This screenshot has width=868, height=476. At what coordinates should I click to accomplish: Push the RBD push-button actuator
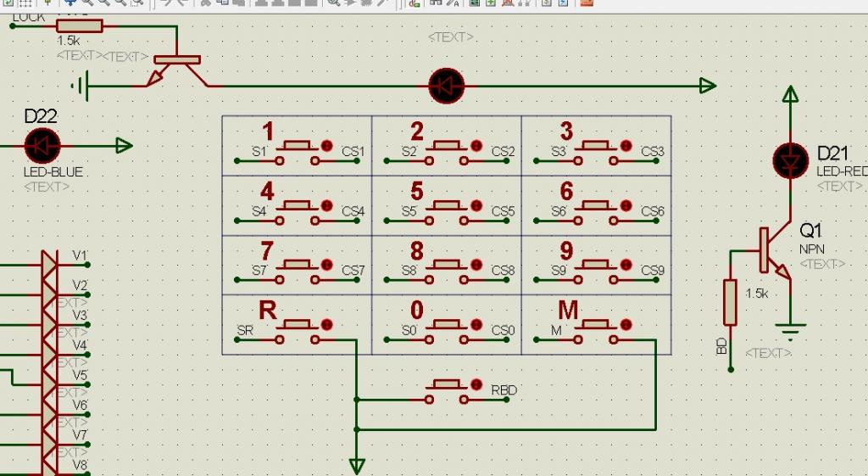(x=447, y=384)
